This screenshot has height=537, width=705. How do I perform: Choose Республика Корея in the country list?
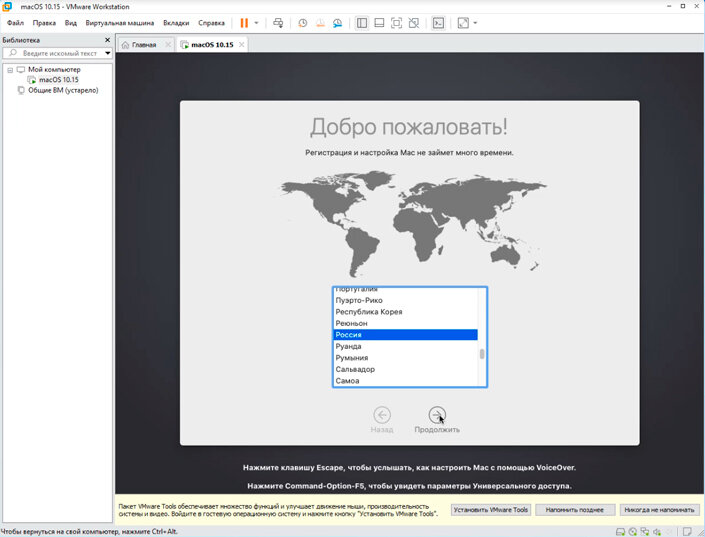[x=405, y=312]
